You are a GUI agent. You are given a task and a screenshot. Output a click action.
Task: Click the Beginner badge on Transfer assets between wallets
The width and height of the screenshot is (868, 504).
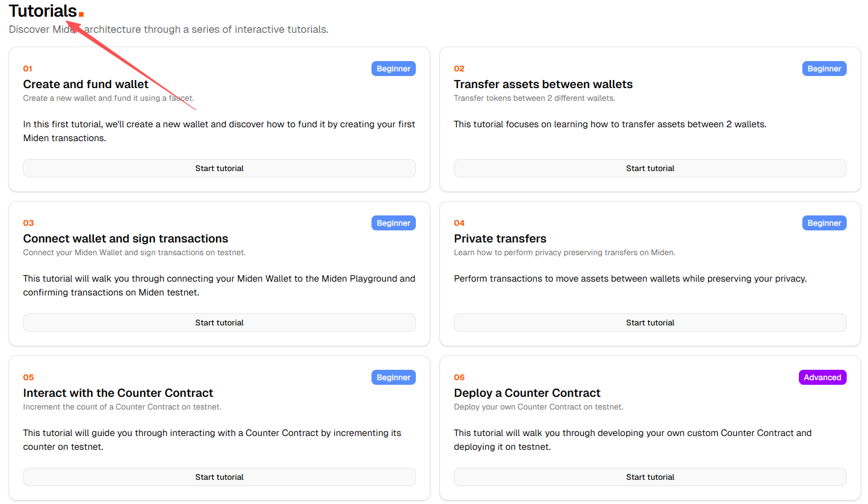[824, 68]
